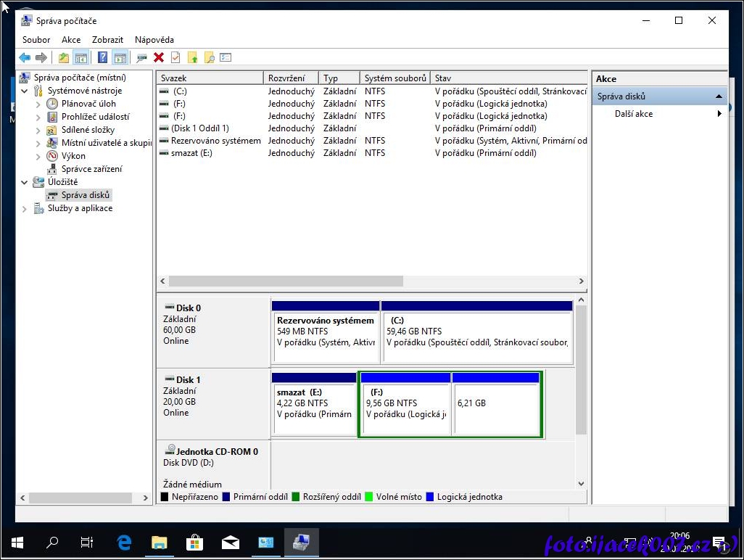Screen dimensions: 744x560
Task: Toggle the action pane toolbar icon
Action: pos(120,58)
